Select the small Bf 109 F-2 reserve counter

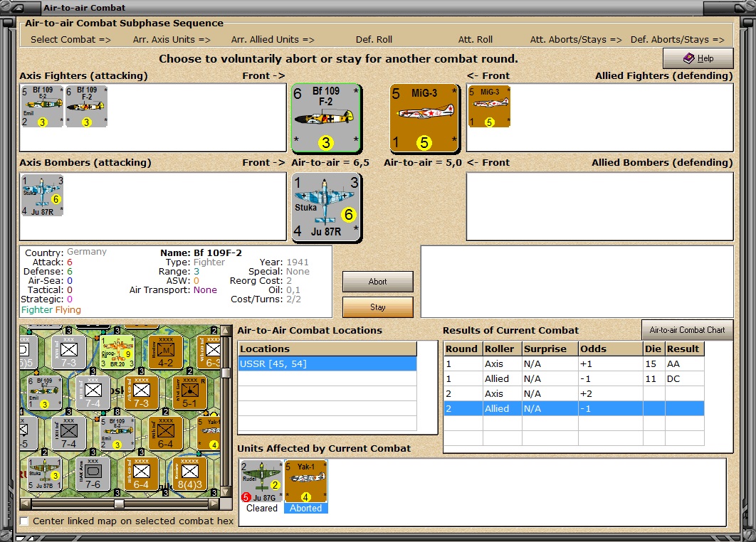(86, 106)
